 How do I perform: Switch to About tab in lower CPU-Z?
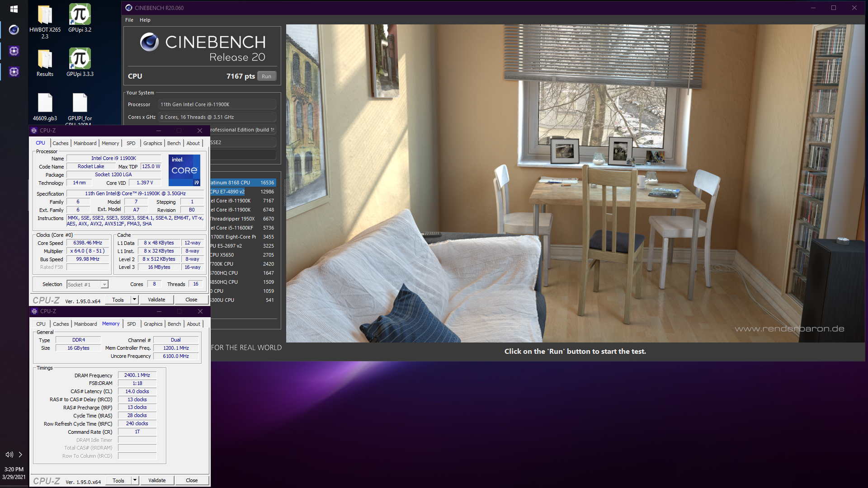[193, 324]
